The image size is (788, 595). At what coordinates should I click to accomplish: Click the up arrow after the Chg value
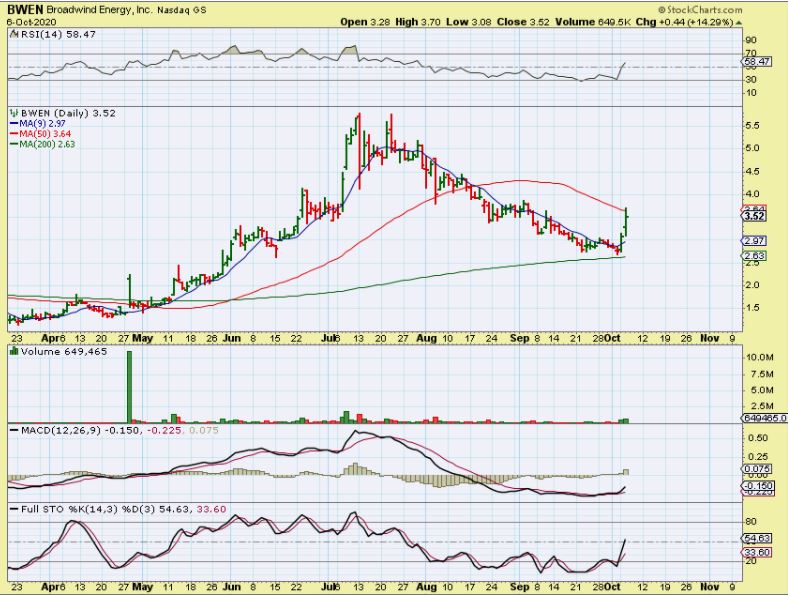click(739, 22)
